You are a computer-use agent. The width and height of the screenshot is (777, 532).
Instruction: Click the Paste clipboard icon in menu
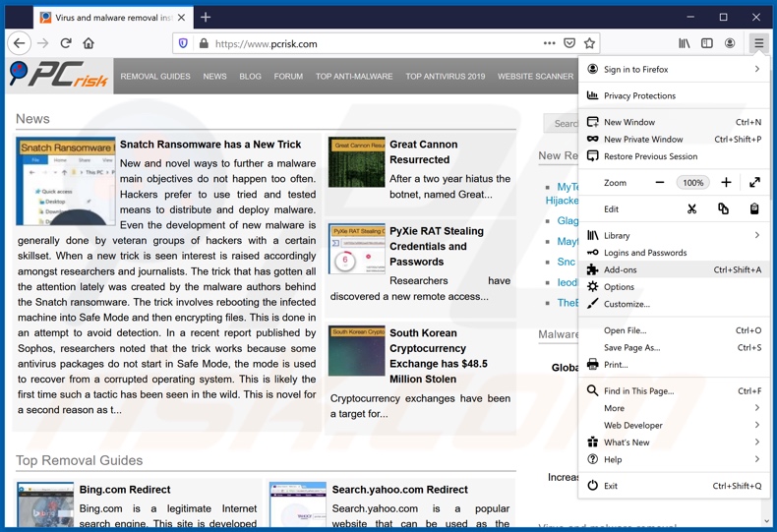tap(754, 208)
